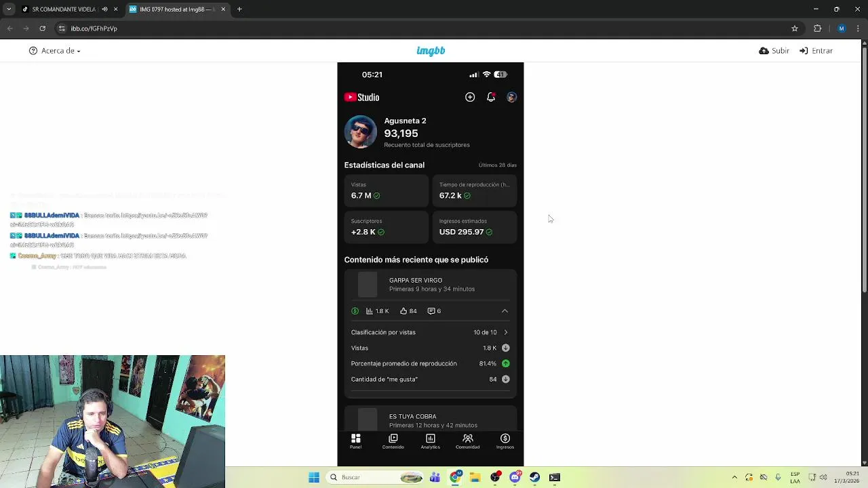
Task: Open Clasificación por vistas chevron
Action: (505, 332)
